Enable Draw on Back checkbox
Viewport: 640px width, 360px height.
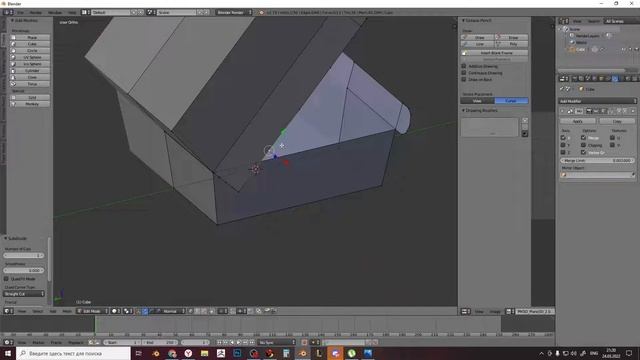[464, 79]
